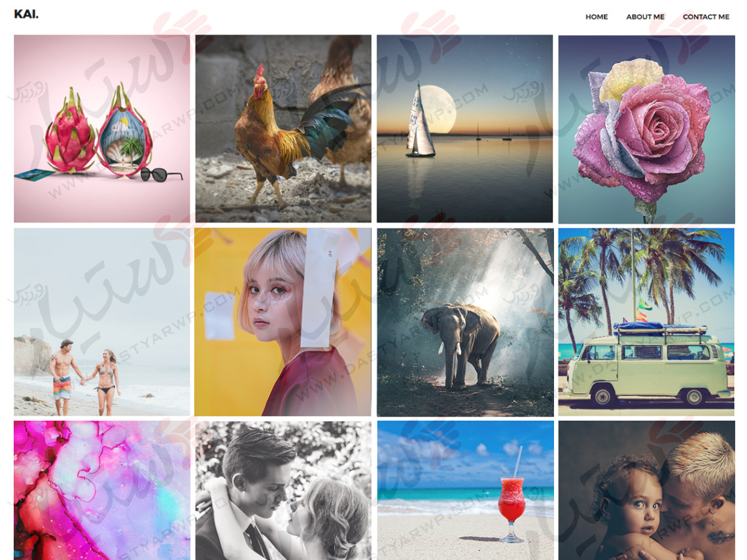Click the elephant in the forest photo
This screenshot has width=747, height=560.
(x=460, y=345)
